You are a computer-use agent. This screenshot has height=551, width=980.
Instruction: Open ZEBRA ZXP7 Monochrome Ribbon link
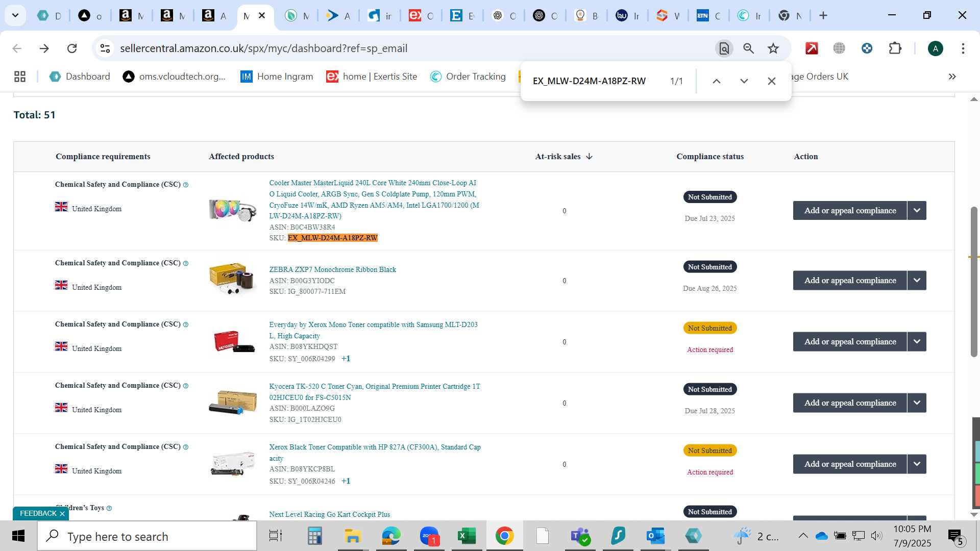pos(332,269)
